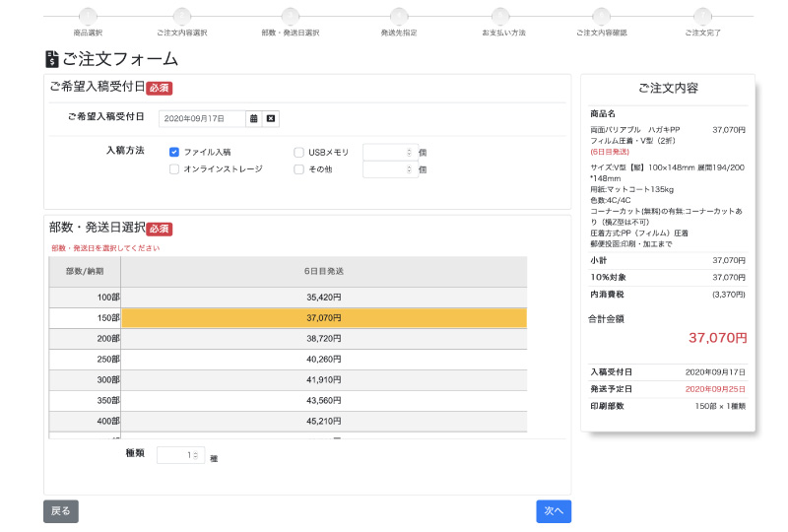Clear the date with the X icon

click(272, 118)
